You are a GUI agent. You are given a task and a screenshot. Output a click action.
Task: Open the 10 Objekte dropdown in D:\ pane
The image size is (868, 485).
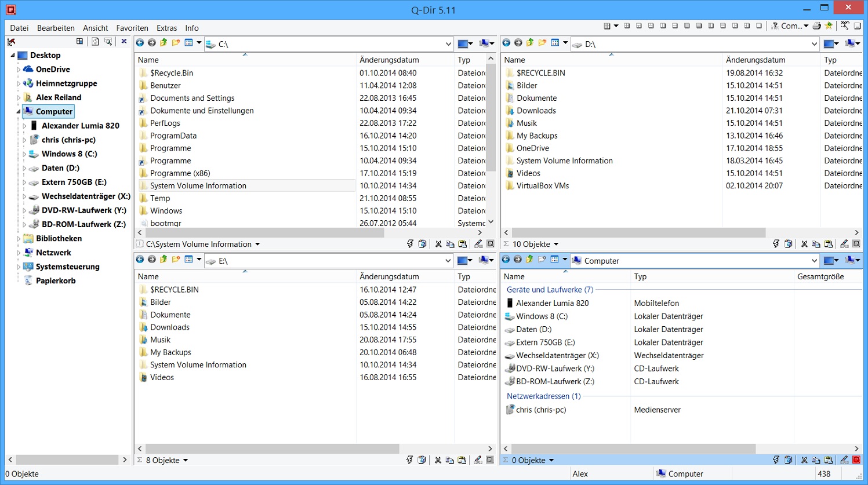tap(556, 245)
